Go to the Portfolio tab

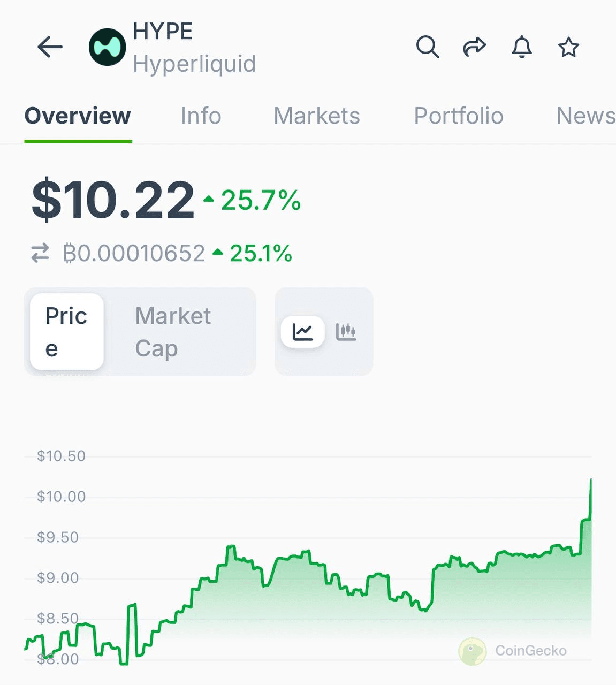click(459, 116)
